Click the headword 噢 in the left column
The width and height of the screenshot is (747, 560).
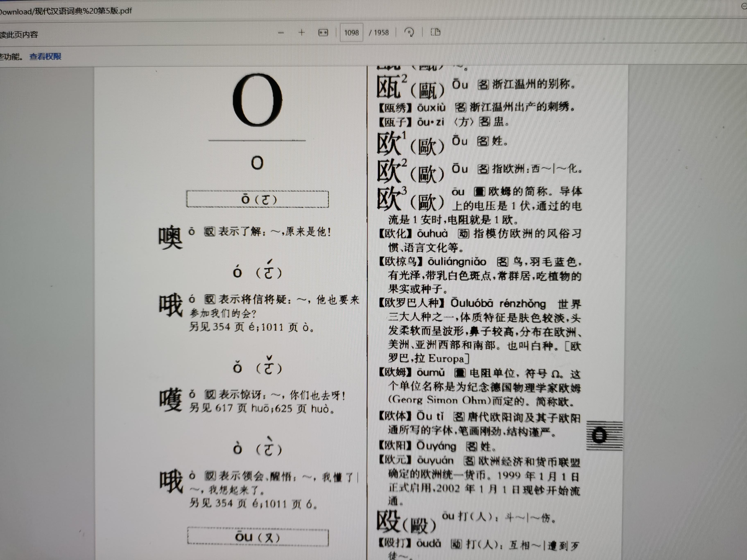(x=171, y=235)
